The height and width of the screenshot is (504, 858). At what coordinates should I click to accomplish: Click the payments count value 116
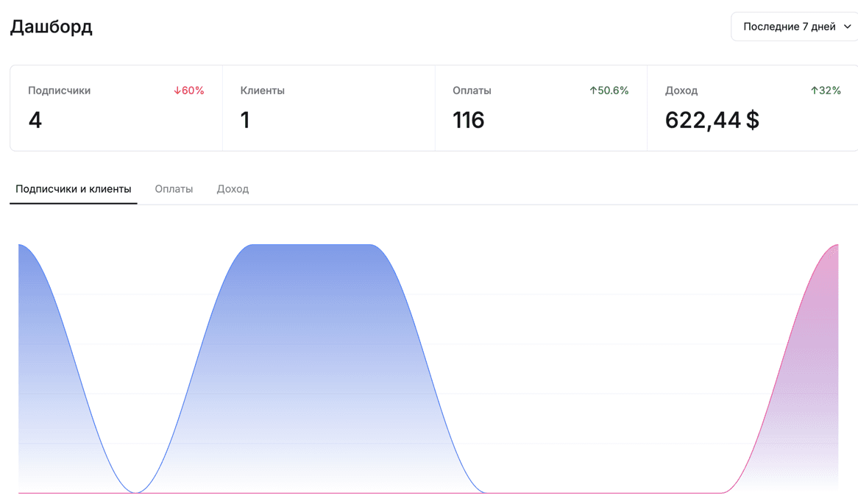point(468,120)
